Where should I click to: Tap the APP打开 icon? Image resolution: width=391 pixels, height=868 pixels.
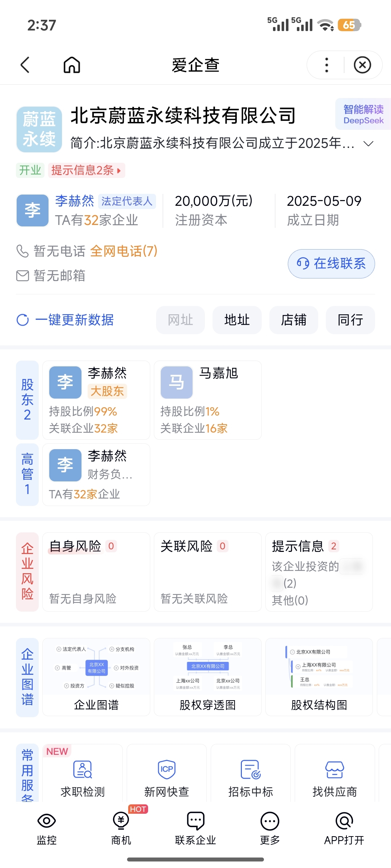pos(344,821)
